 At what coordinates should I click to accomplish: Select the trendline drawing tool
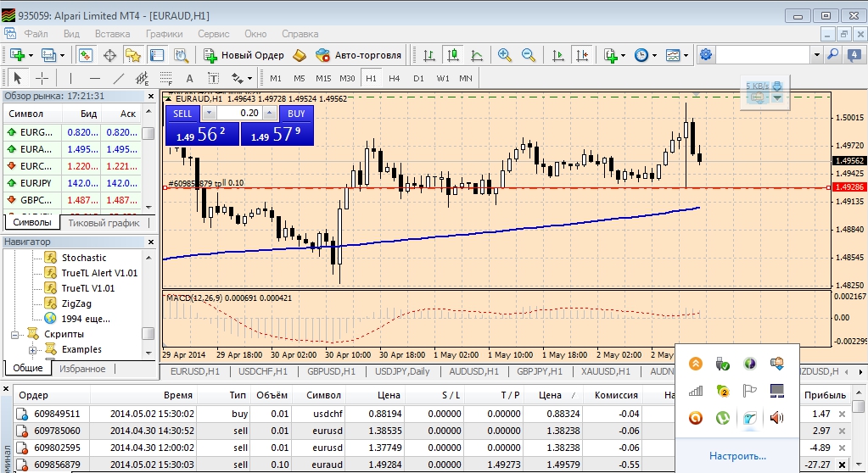click(x=119, y=78)
